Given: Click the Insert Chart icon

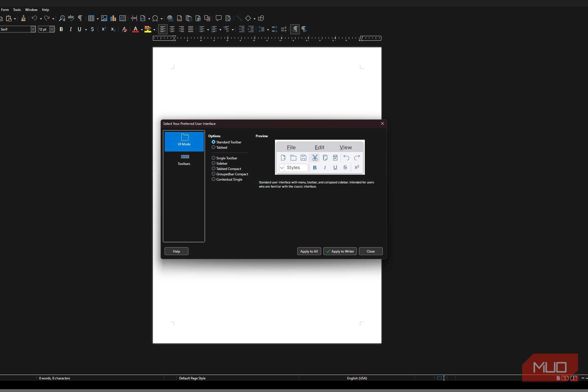Looking at the screenshot, I should 113,18.
